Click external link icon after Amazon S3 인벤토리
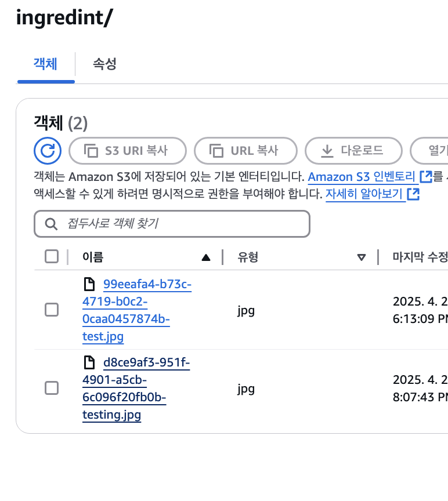The width and height of the screenshot is (448, 501). pyautogui.click(x=426, y=176)
